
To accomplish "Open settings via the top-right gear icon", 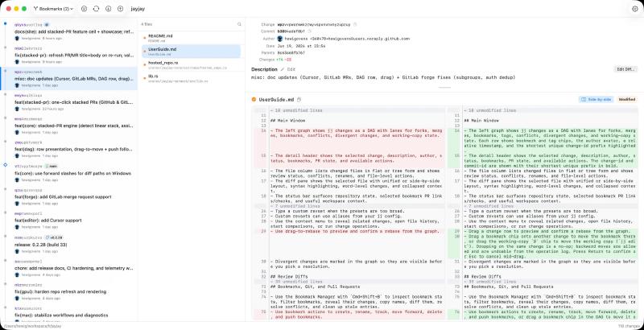I will pyautogui.click(x=635, y=9).
